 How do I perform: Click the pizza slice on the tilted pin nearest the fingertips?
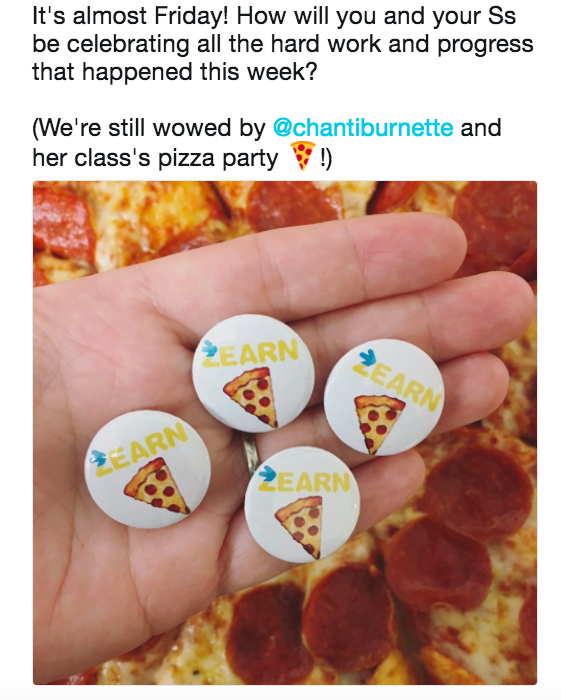[x=379, y=423]
